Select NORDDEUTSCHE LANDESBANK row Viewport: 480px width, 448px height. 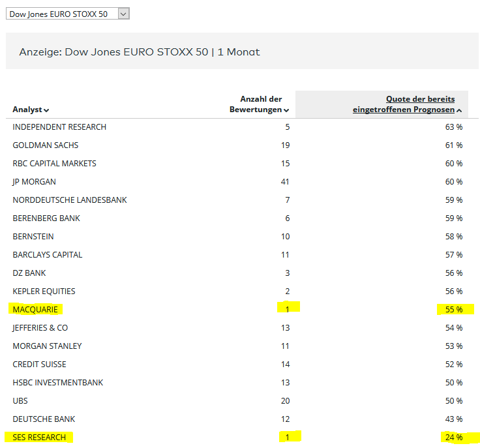click(x=69, y=200)
